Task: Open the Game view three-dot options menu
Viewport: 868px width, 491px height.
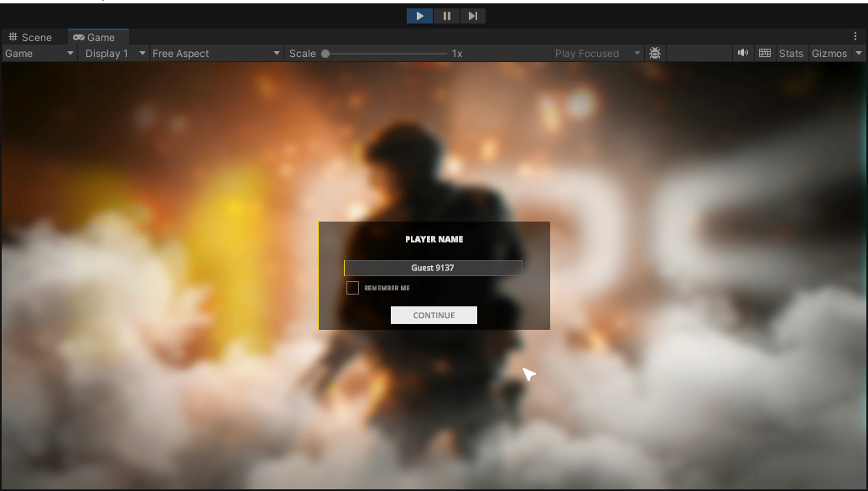Action: [x=855, y=37]
